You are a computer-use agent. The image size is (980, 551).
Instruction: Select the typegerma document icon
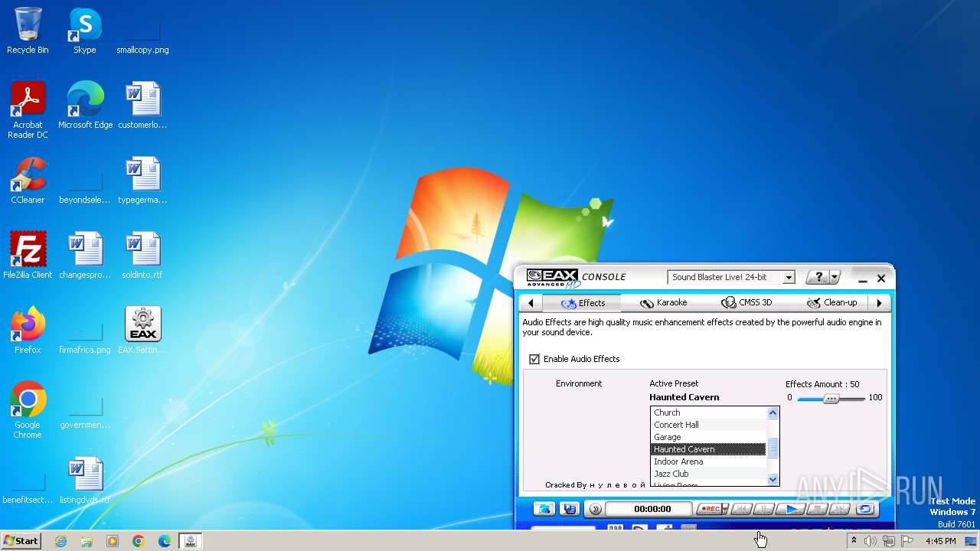[142, 181]
